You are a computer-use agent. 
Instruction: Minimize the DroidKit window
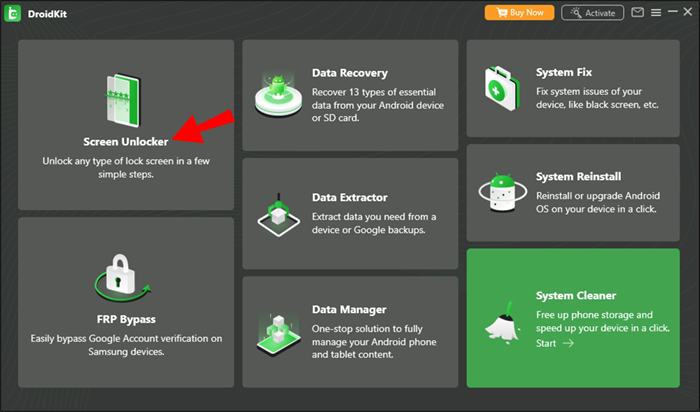[673, 12]
